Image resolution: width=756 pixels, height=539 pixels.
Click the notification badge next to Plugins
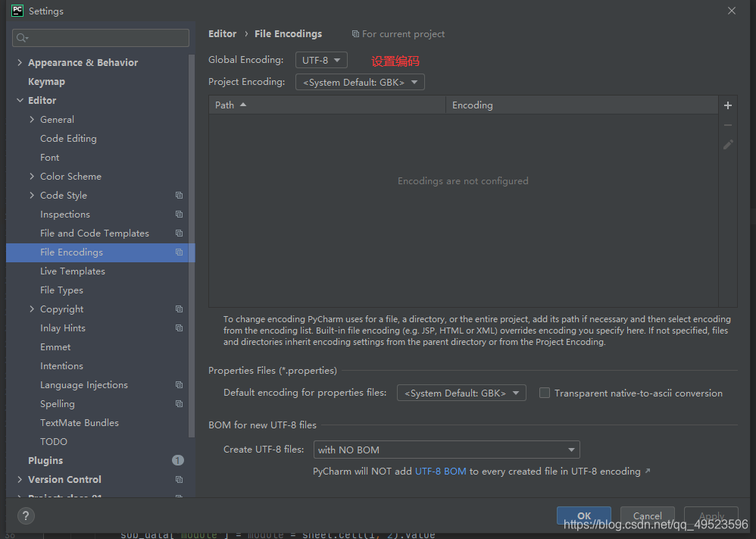coord(177,460)
